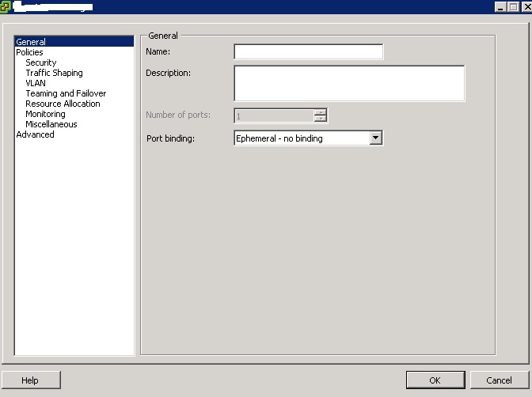Select Resource Allocation in the tree
532x397 pixels.
(63, 104)
